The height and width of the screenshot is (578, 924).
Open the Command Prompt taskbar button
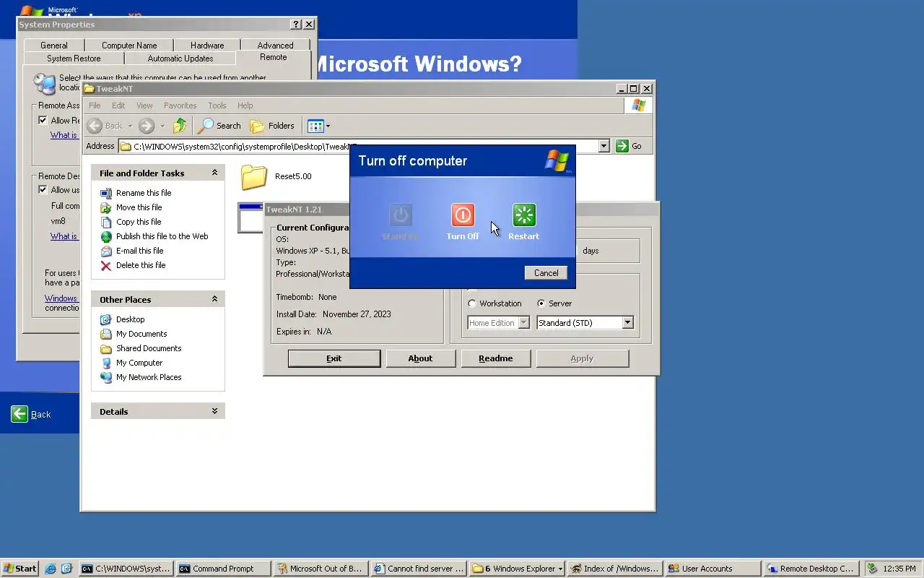tap(224, 569)
